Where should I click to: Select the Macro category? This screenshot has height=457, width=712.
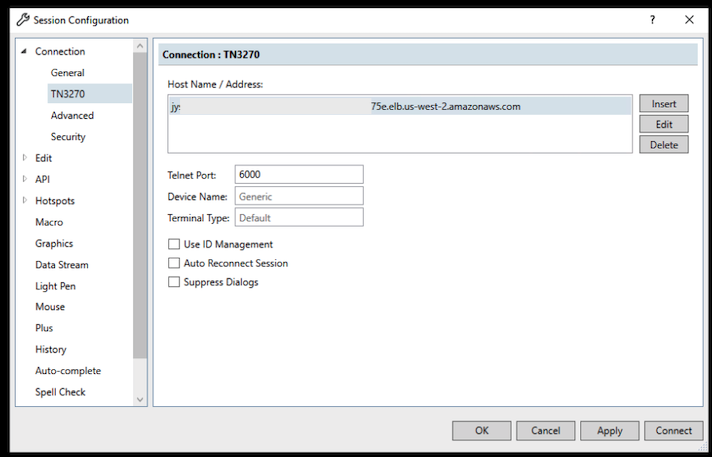coord(49,222)
